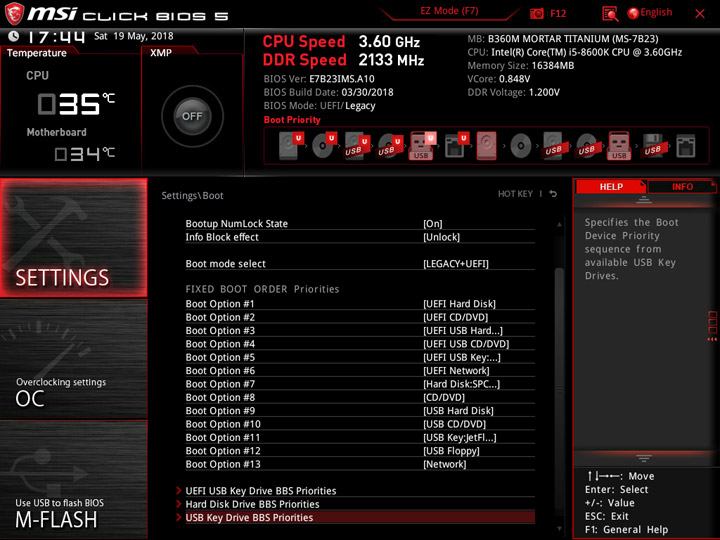Image resolution: width=720 pixels, height=540 pixels.
Task: Click the help panel bottom collapse handle
Action: pos(644,458)
